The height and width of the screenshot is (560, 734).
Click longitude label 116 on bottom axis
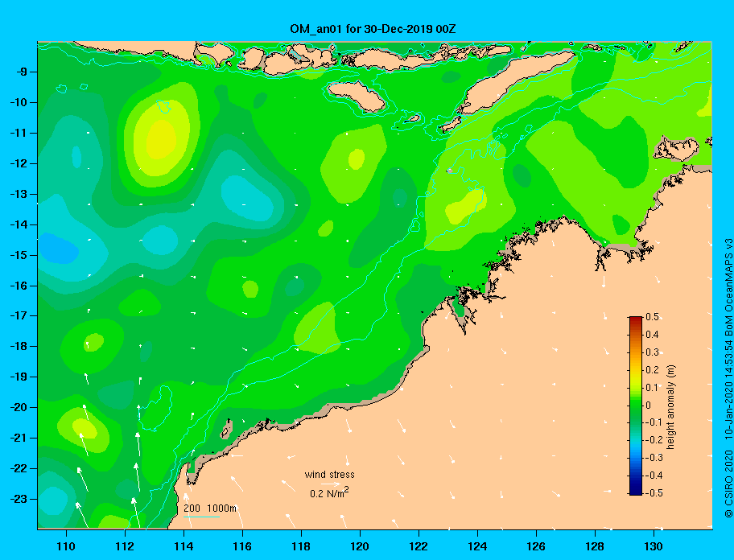pos(242,546)
